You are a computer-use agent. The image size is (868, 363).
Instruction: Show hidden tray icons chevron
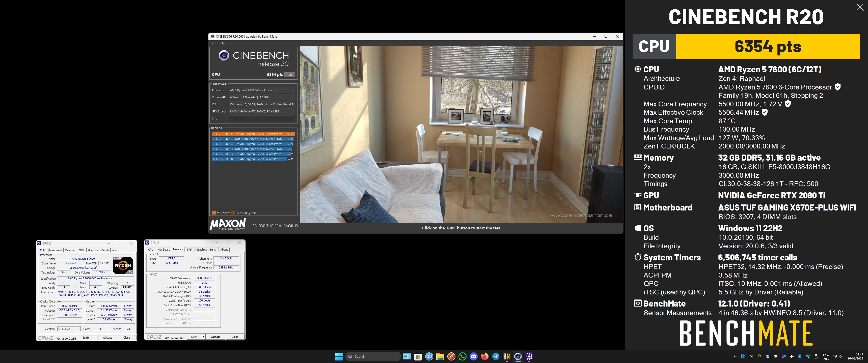tap(735, 357)
